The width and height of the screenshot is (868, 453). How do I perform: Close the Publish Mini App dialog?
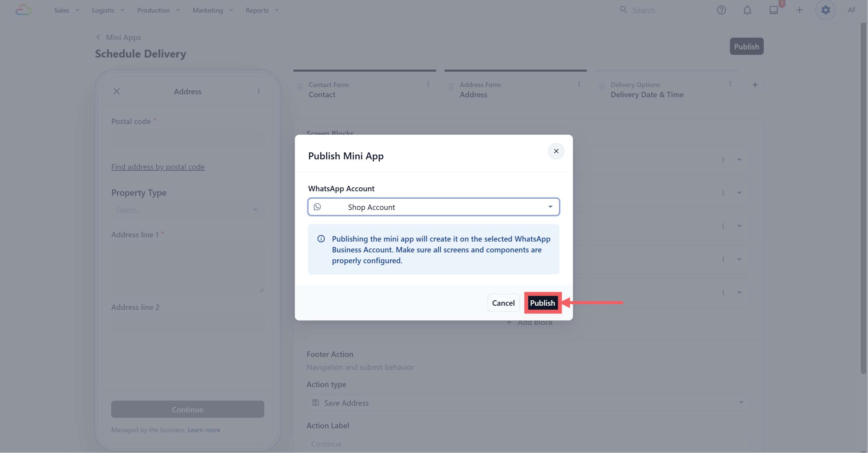click(x=556, y=151)
